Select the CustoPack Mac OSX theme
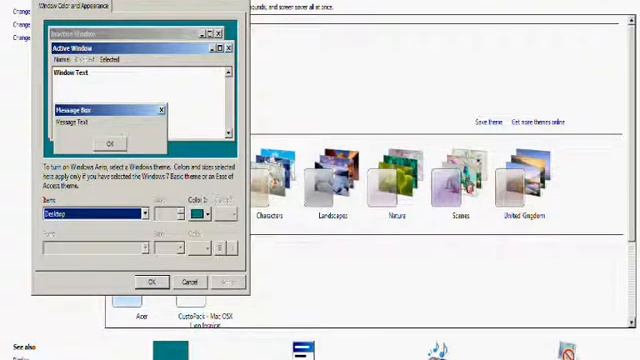 205,320
